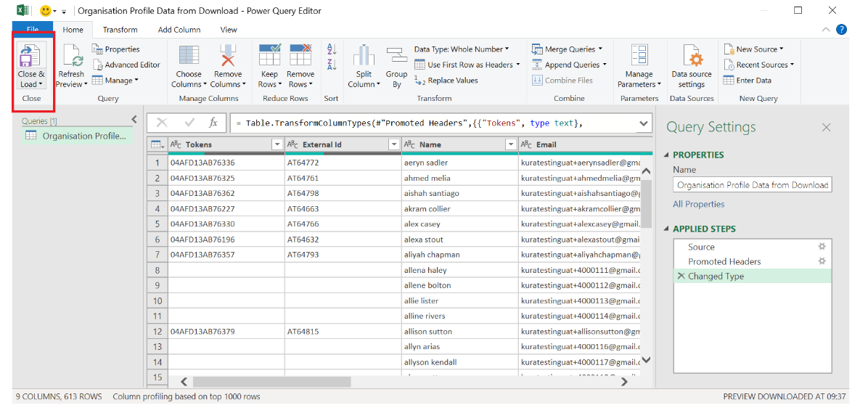Viewport: 868px width, 413px height.
Task: Click Append Queries
Action: 569,65
